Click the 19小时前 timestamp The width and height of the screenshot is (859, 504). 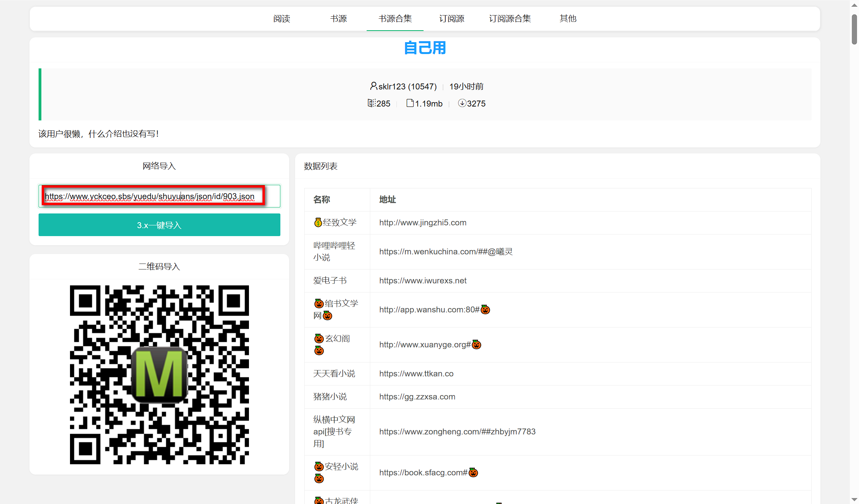click(x=466, y=86)
